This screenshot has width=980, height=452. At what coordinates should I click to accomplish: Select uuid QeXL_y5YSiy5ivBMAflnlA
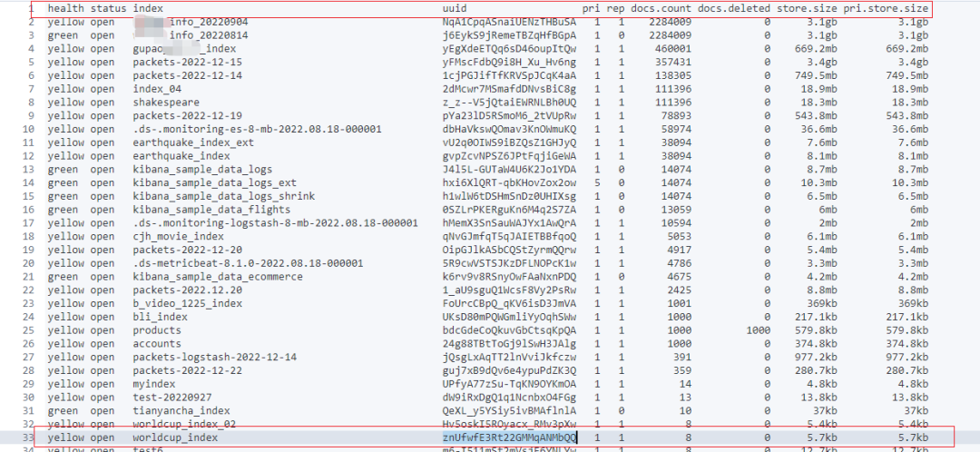pos(509,411)
